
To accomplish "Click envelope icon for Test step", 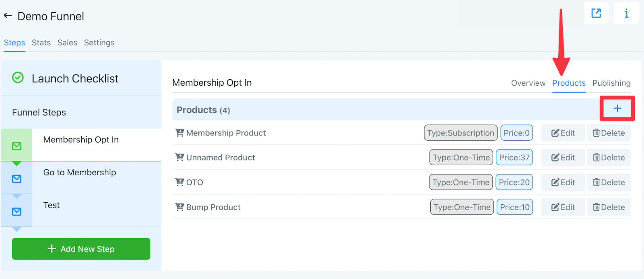I will [x=17, y=211].
